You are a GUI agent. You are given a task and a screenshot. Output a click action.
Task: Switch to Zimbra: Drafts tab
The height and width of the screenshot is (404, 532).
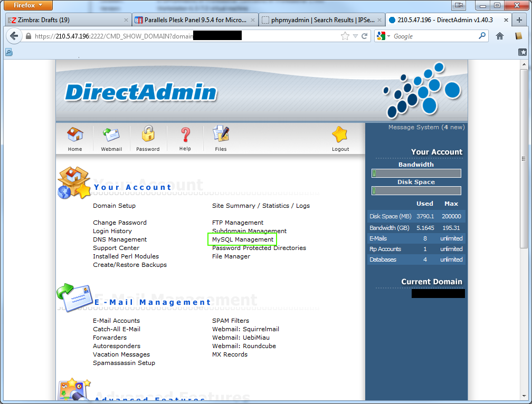pos(68,20)
